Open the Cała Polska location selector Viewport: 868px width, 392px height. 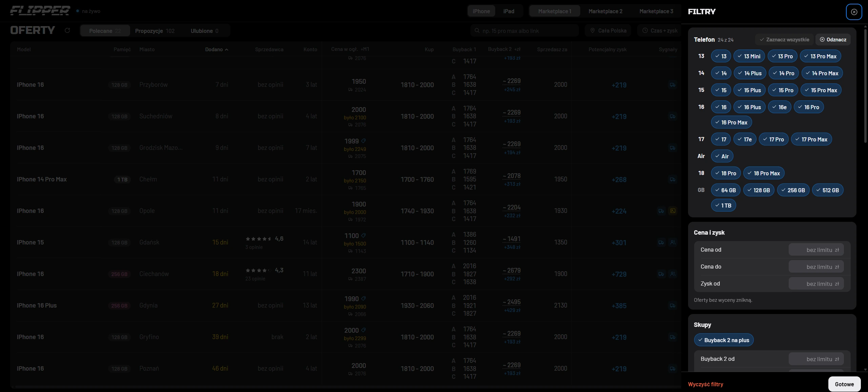(608, 31)
